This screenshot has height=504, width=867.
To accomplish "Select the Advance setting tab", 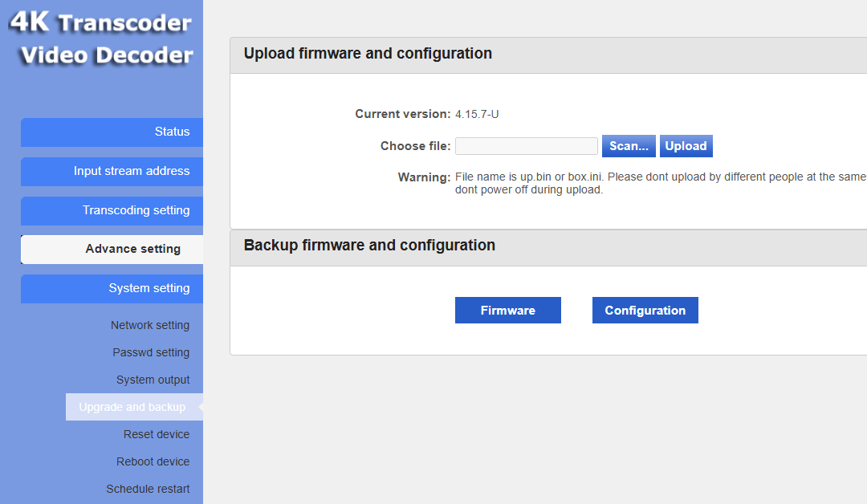I will click(112, 250).
